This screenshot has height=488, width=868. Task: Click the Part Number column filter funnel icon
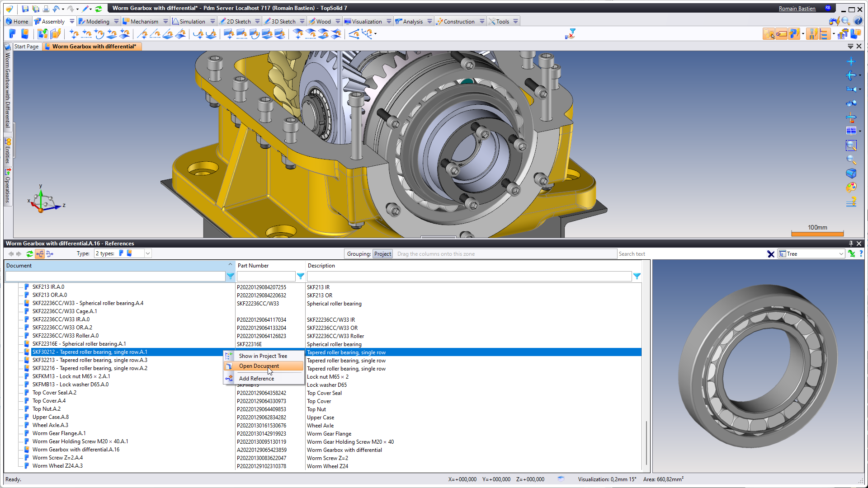pos(301,276)
